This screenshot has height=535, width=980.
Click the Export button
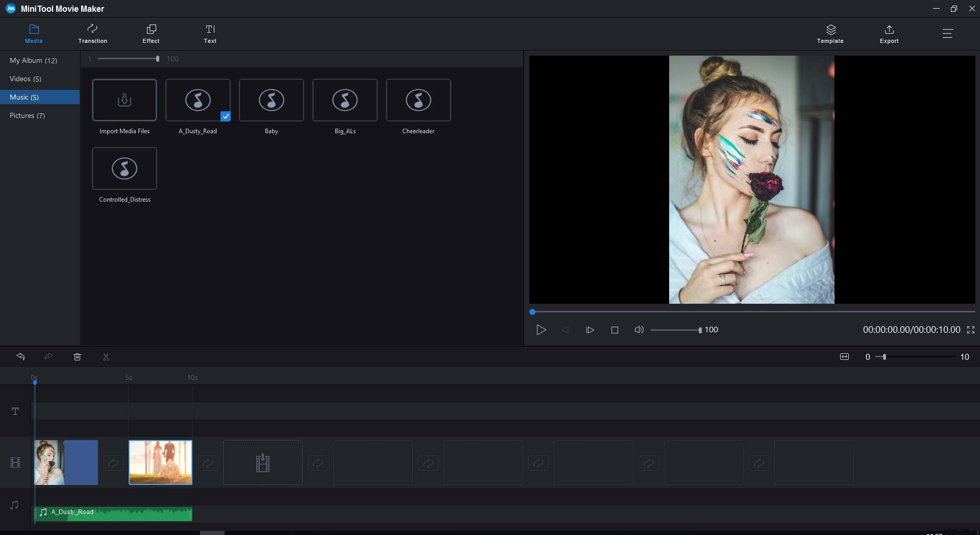pos(889,33)
